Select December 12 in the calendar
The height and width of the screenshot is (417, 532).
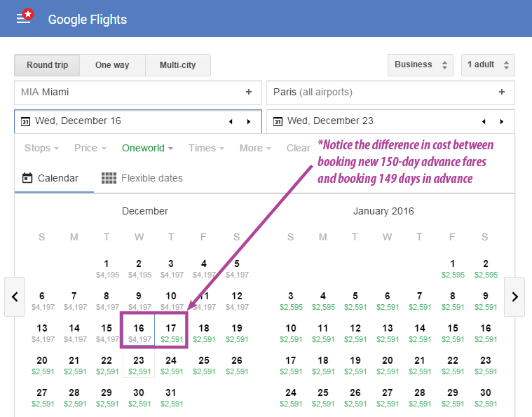(x=237, y=301)
